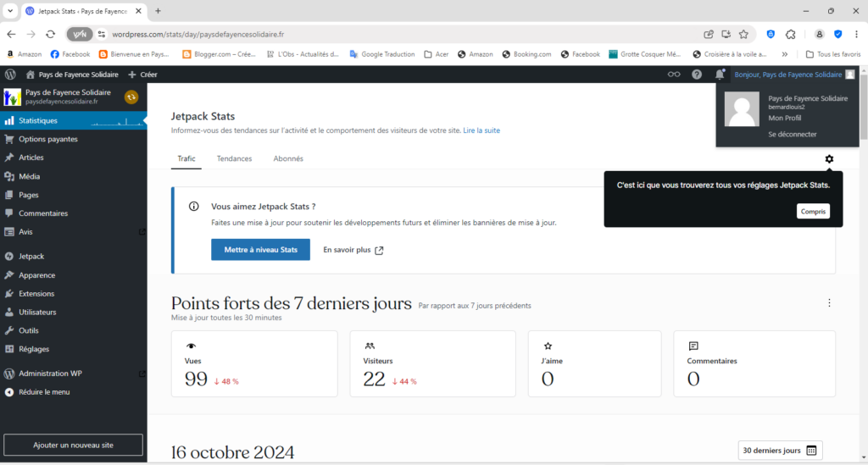This screenshot has width=868, height=465.
Task: Open the Chrome extensions puzzle icon
Action: 790,34
